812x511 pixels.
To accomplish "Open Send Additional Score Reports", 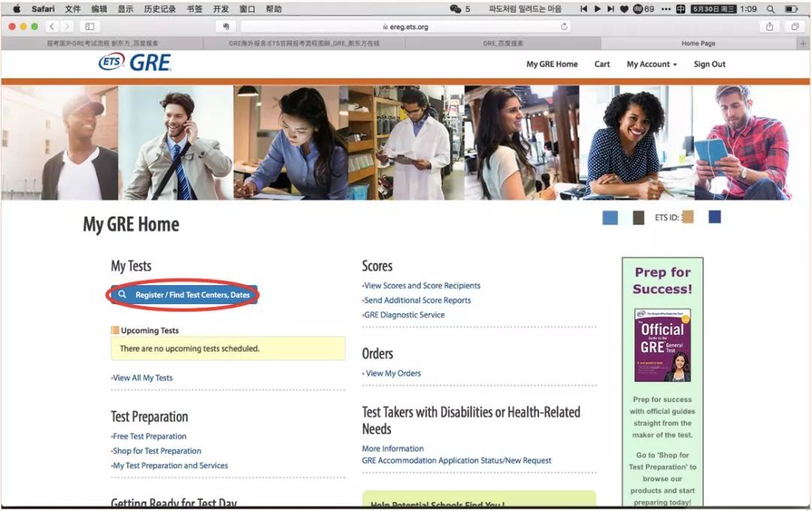I will 417,300.
